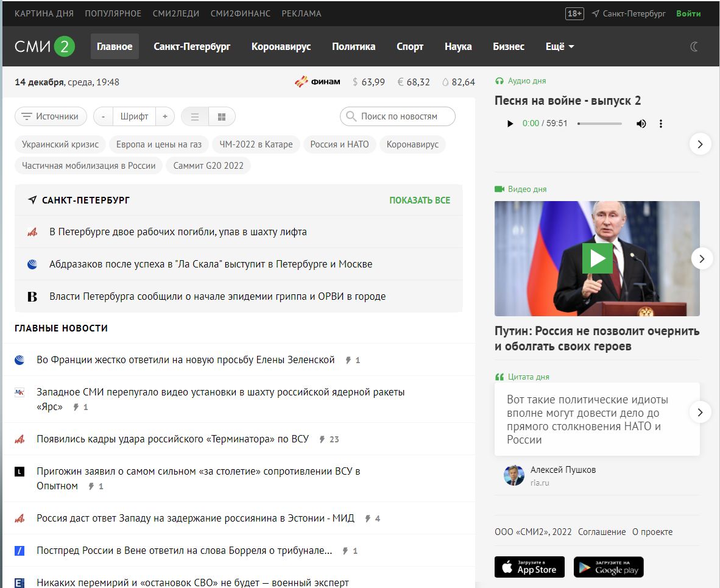720x588 pixels.
Task: Expand the Ещё dropdown menu
Action: pyautogui.click(x=559, y=46)
